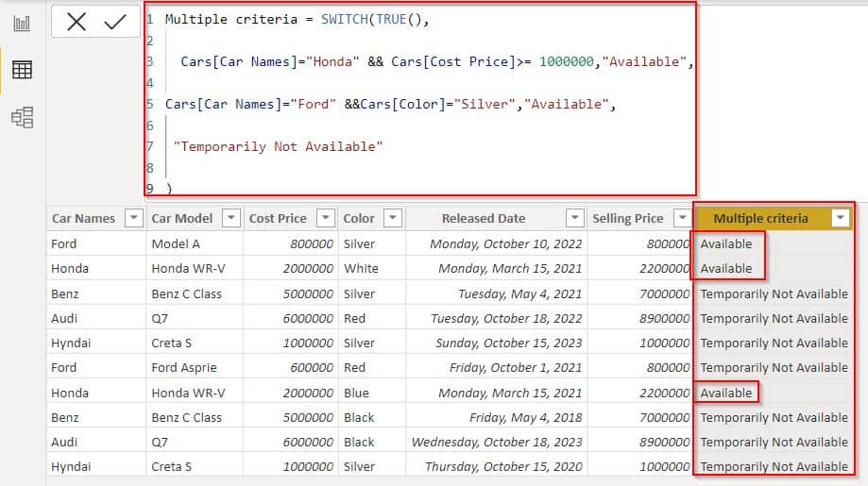Screen dimensions: 868x486
Task: Select the Released Date column header
Action: coord(484,218)
